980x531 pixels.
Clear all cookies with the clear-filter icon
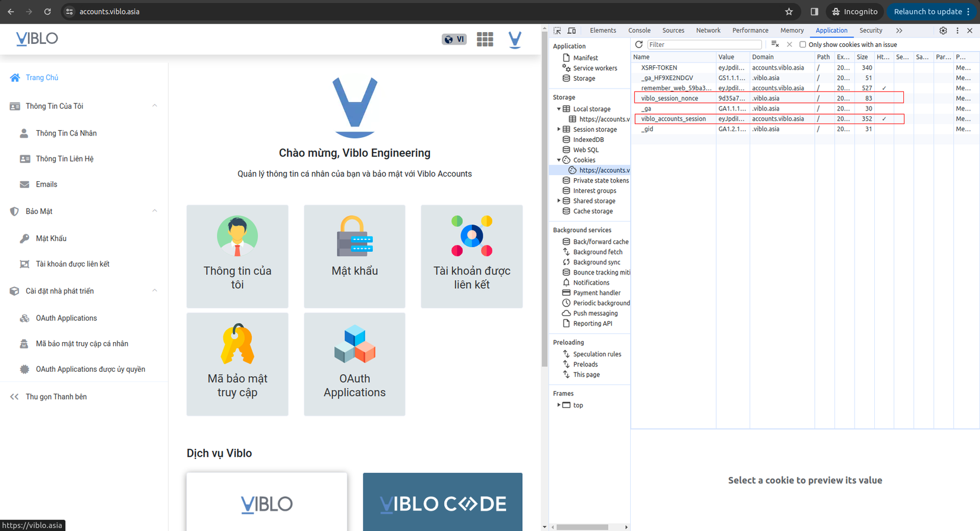(775, 45)
